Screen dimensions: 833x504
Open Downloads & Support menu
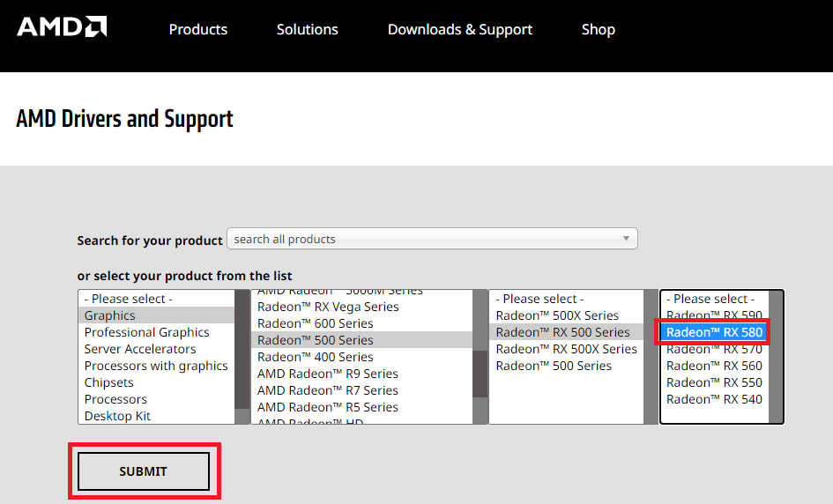(x=460, y=30)
